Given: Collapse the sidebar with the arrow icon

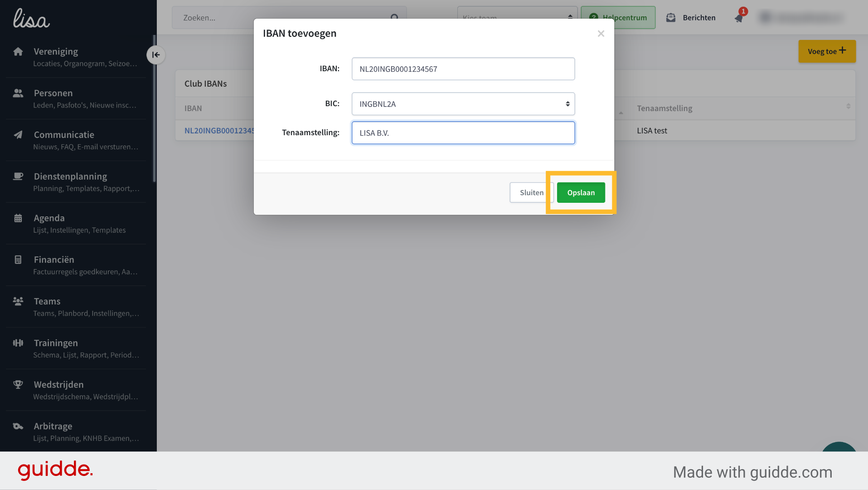Looking at the screenshot, I should tap(156, 55).
